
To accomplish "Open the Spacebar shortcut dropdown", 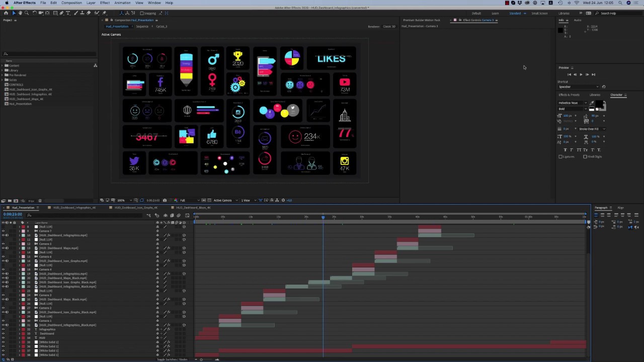I will (x=579, y=87).
